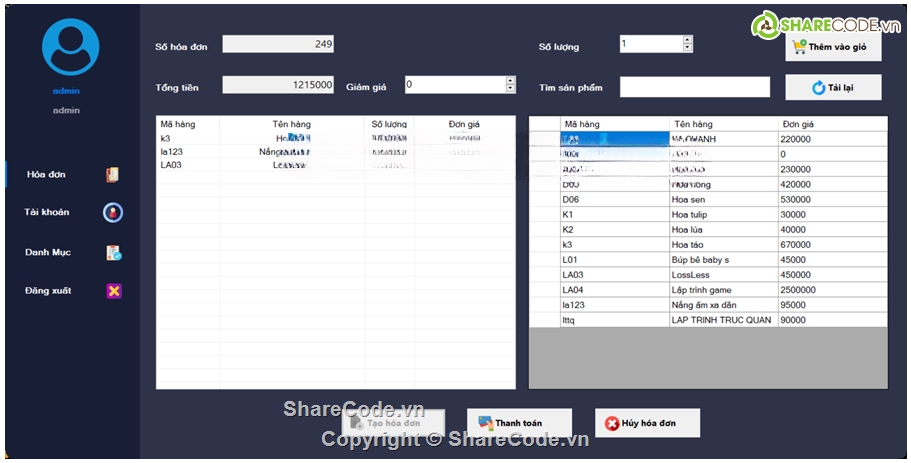911x463 pixels.
Task: Open Tài khoản via its sidebar icon
Action: pos(113,213)
